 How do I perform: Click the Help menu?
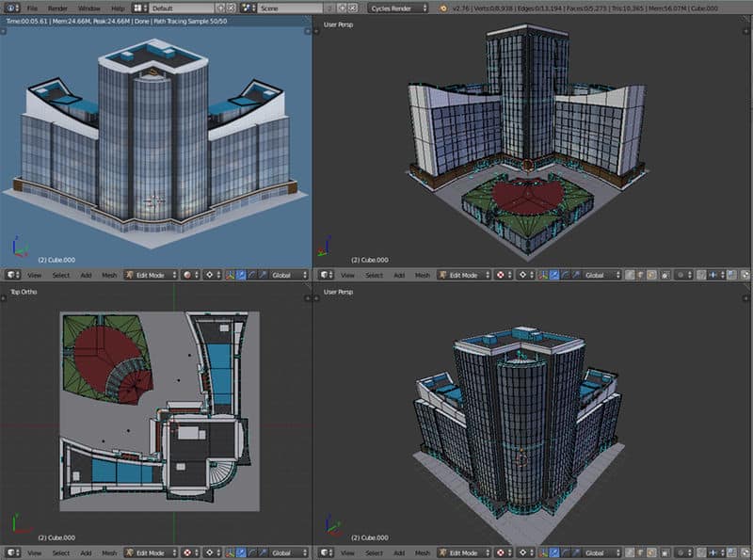(118, 8)
